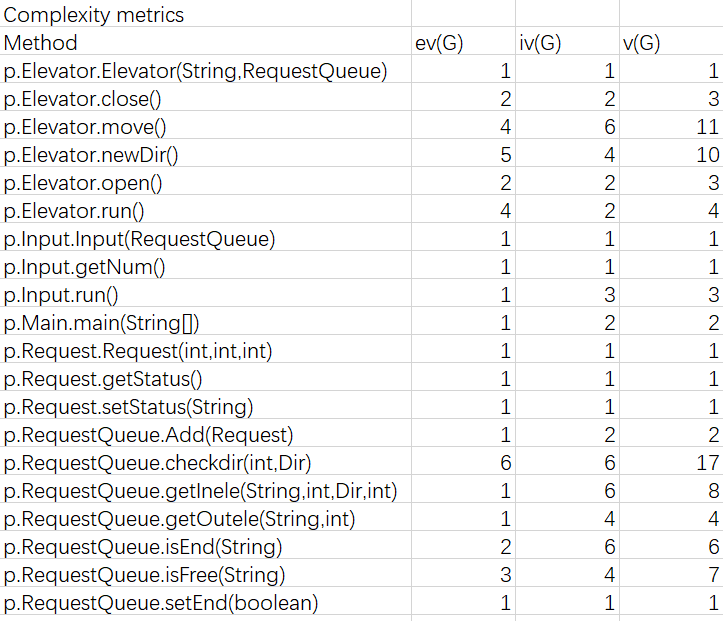Select v(G) value 17 for checkdir

click(709, 463)
